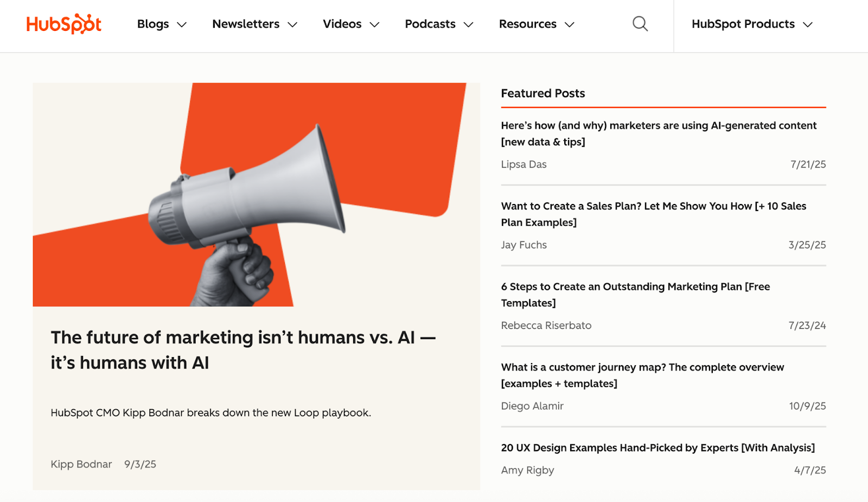Open the search magnifier icon
This screenshot has height=502, width=868.
point(639,23)
